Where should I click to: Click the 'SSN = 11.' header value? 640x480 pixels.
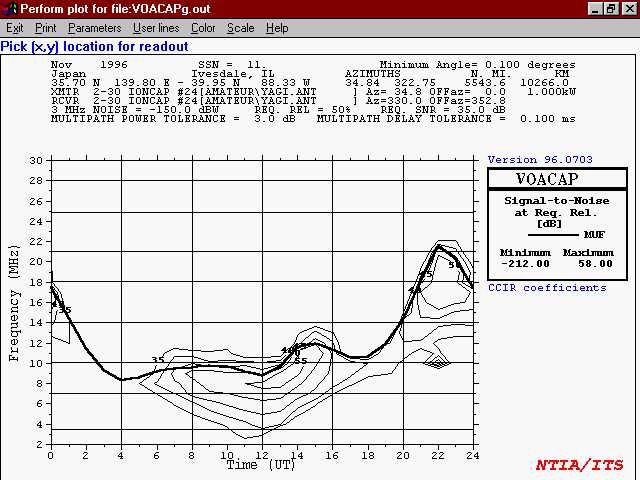pyautogui.click(x=232, y=64)
